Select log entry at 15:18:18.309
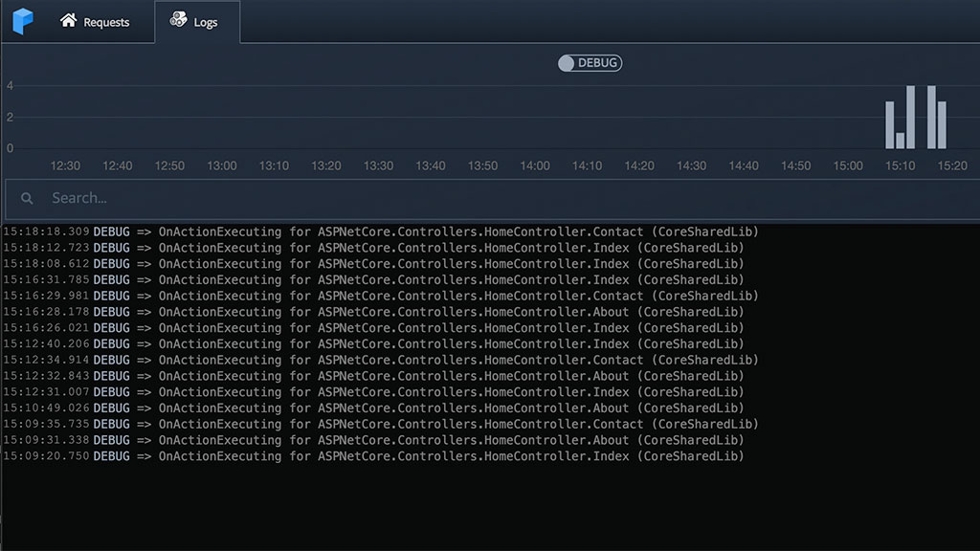Viewport: 980px width, 551px height. [381, 231]
